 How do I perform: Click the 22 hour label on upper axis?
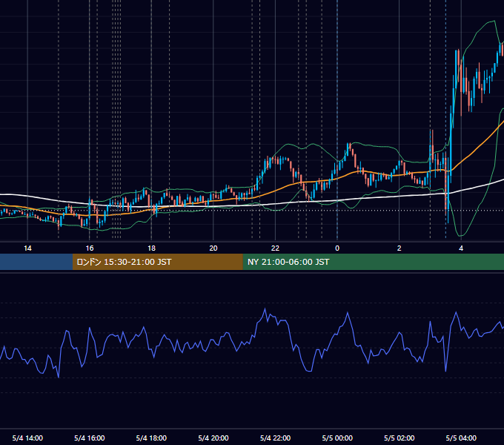[275, 248]
